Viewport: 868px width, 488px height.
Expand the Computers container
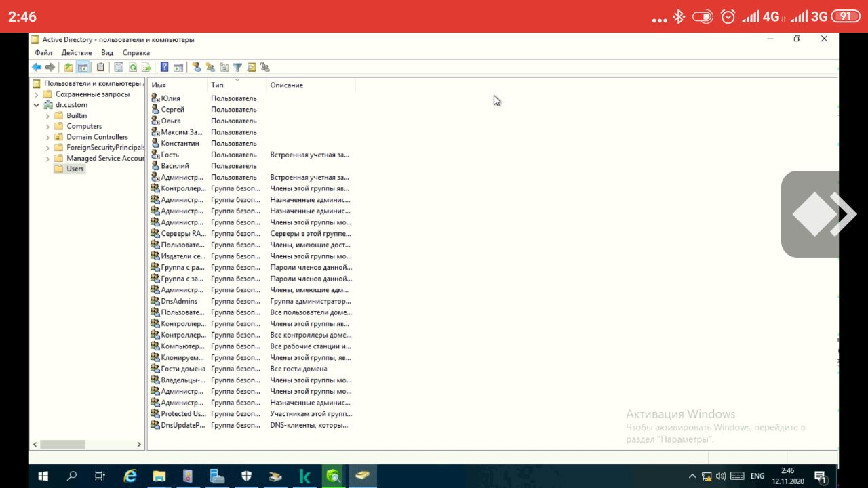click(x=47, y=126)
